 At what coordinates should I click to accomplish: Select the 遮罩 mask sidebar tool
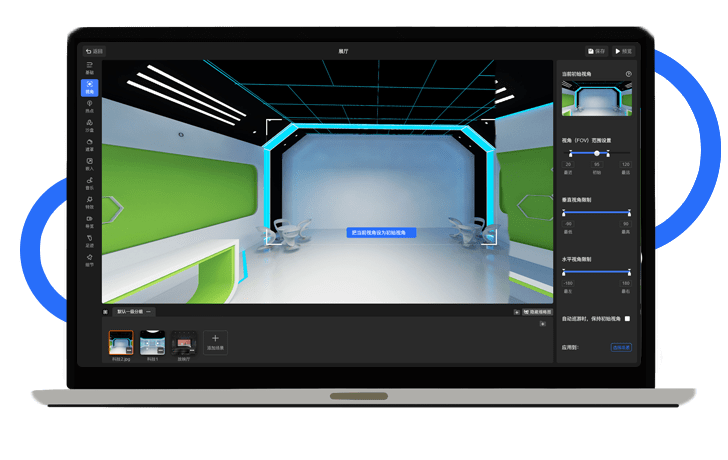90,144
